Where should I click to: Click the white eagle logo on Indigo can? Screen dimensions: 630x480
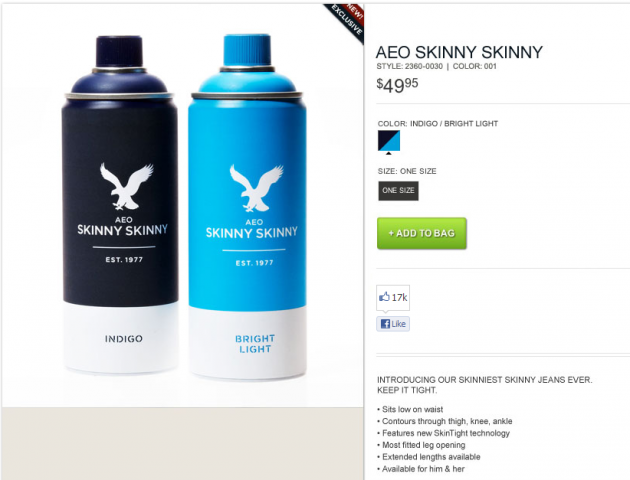coord(126,186)
